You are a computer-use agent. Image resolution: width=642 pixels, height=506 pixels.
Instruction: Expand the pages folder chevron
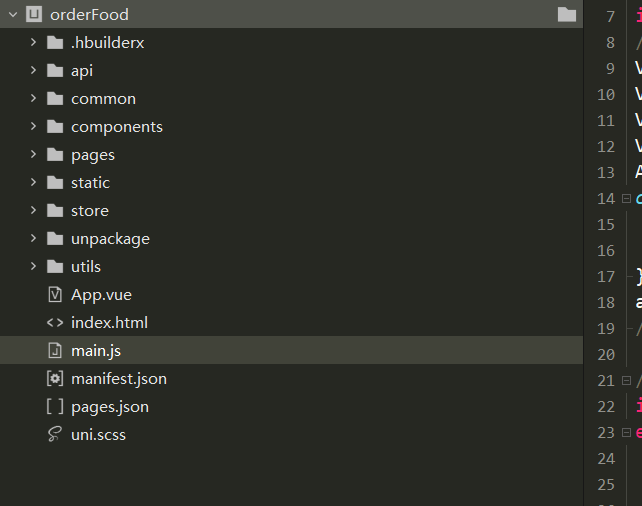(33, 154)
